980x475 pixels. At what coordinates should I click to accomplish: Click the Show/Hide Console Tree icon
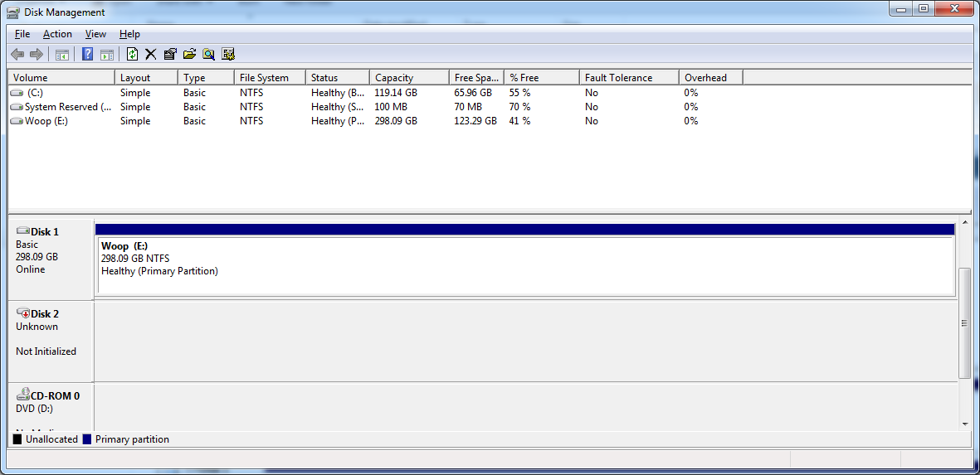[62, 54]
